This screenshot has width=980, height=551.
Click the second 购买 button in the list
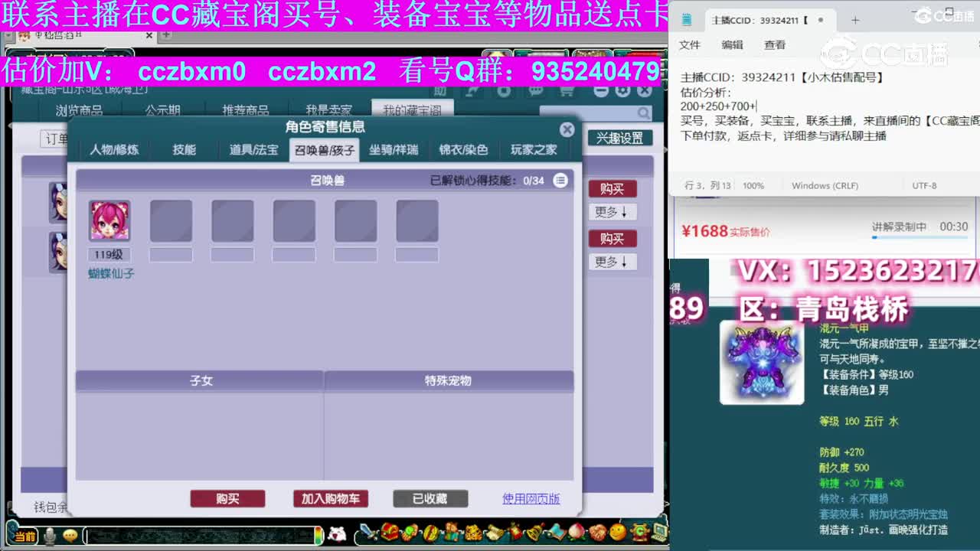pyautogui.click(x=612, y=239)
